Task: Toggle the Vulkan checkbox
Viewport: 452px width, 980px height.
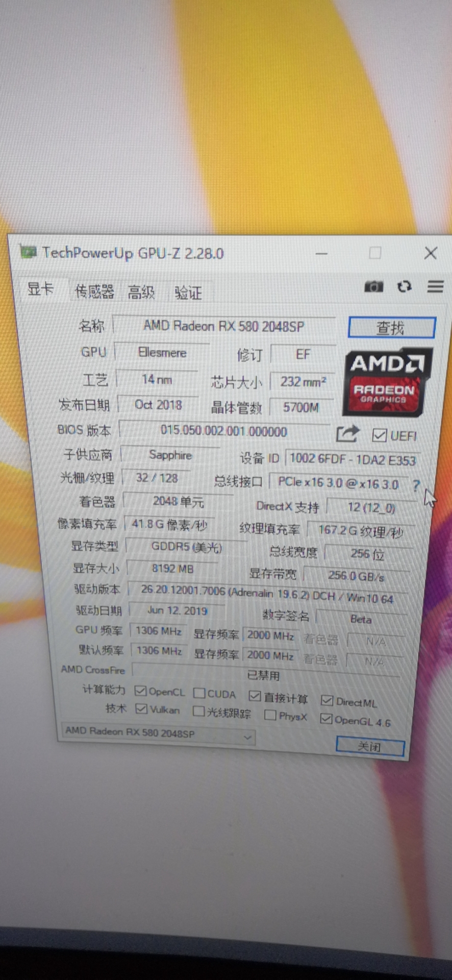Action: pos(141,708)
